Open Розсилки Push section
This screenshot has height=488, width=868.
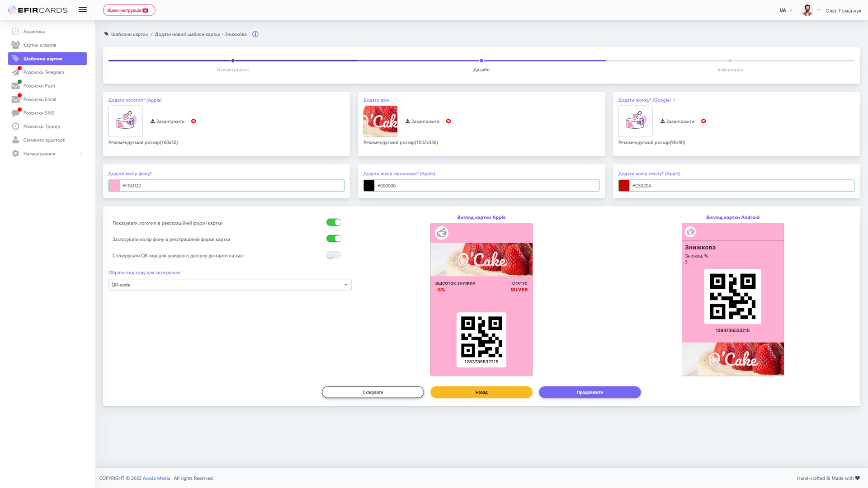[15, 85]
